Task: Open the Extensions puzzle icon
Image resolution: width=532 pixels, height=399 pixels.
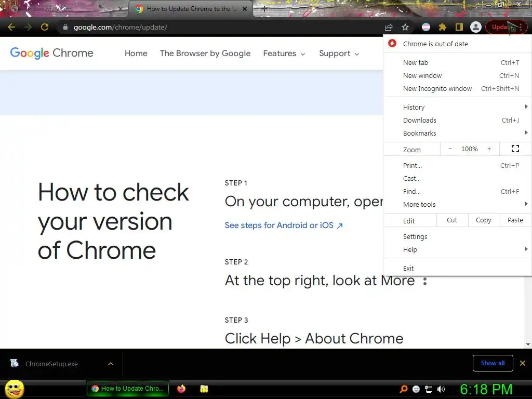Action: coord(443,27)
